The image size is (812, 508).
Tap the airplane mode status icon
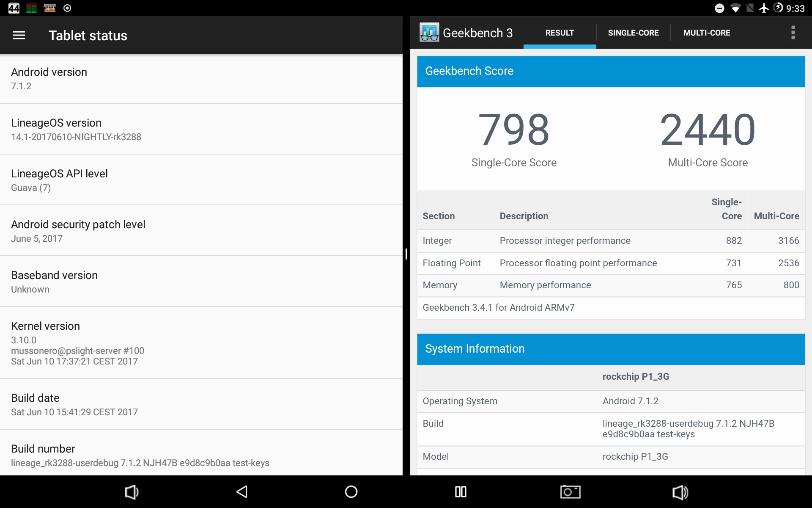coord(764,8)
